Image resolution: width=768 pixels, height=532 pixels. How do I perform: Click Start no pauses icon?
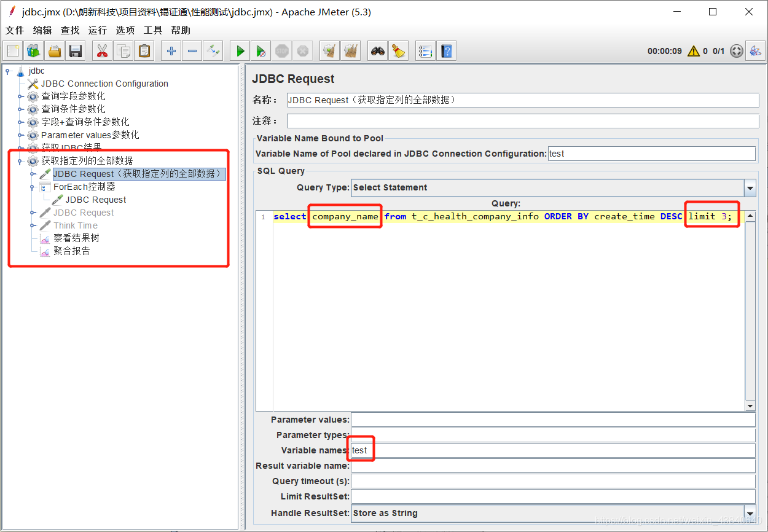click(261, 51)
